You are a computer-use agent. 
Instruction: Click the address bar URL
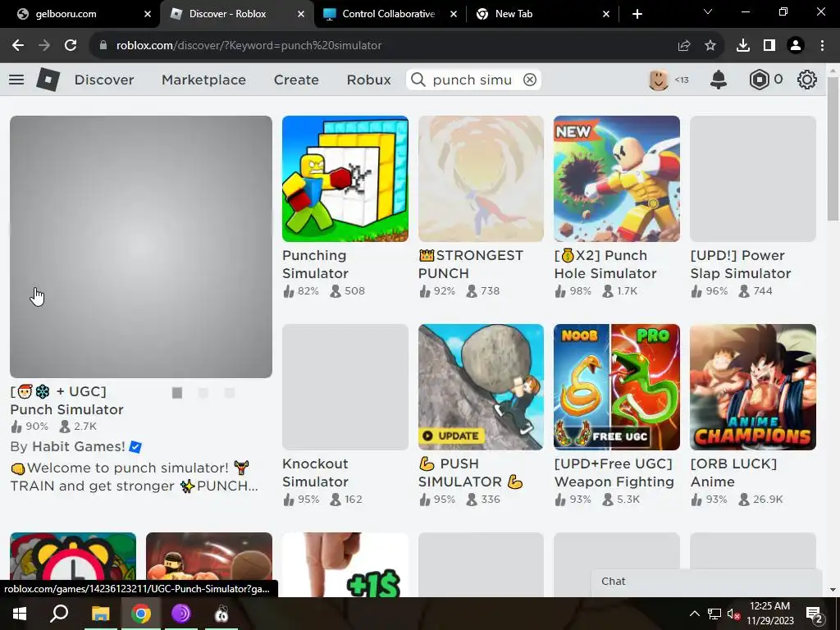click(x=249, y=46)
